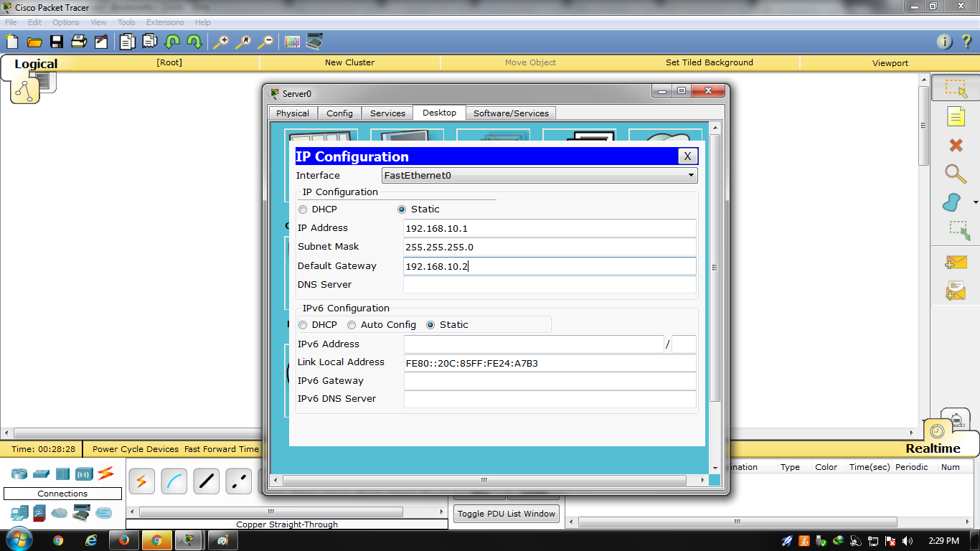Click the DNS Server field
The width and height of the screenshot is (980, 551).
[550, 285]
